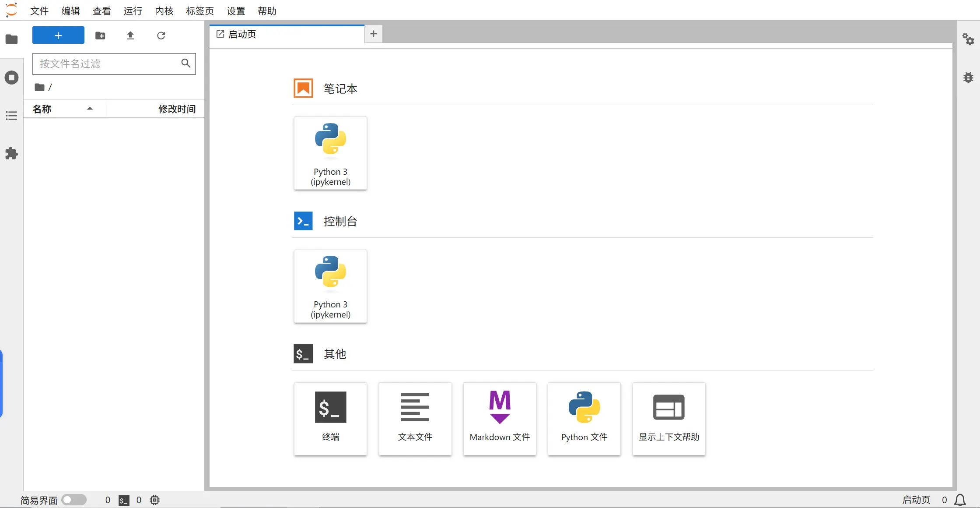This screenshot has width=980, height=508.
Task: Sort files by 名称 column arrow
Action: 90,109
